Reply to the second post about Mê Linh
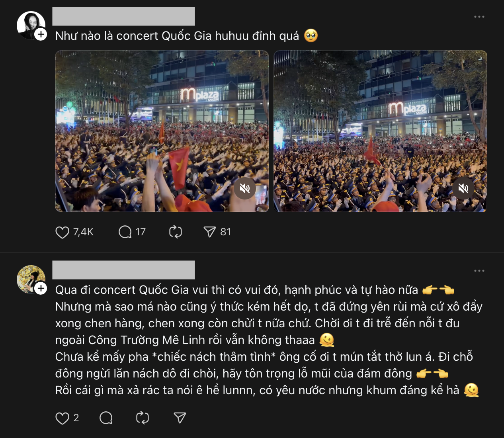 point(106,418)
